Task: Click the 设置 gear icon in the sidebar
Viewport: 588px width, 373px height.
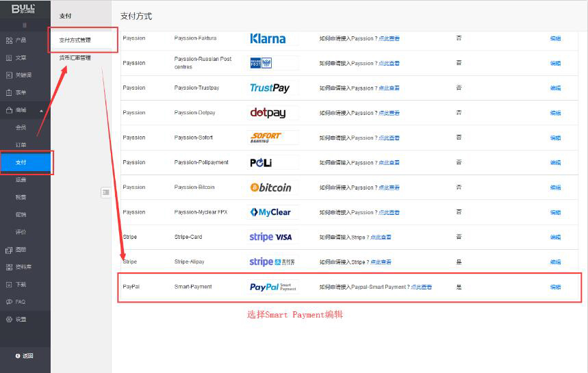Action: [9, 320]
